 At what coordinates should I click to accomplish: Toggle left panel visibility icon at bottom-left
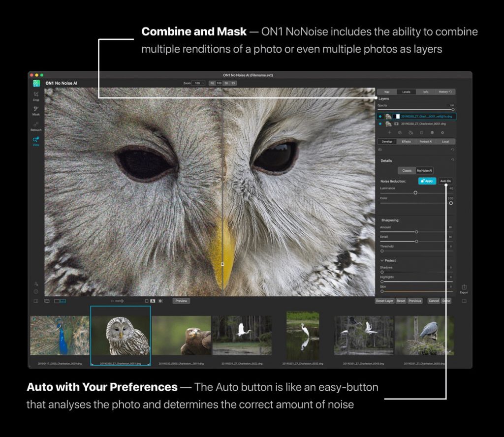[x=36, y=301]
